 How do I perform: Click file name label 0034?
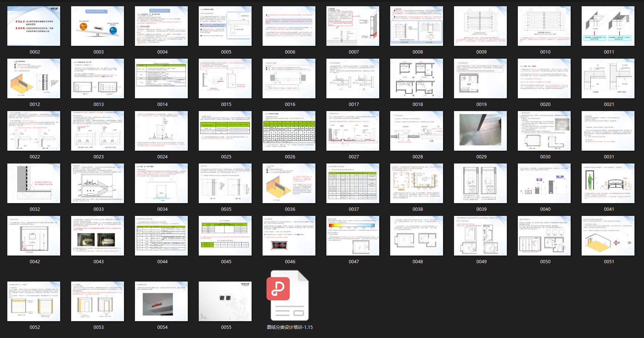(162, 209)
